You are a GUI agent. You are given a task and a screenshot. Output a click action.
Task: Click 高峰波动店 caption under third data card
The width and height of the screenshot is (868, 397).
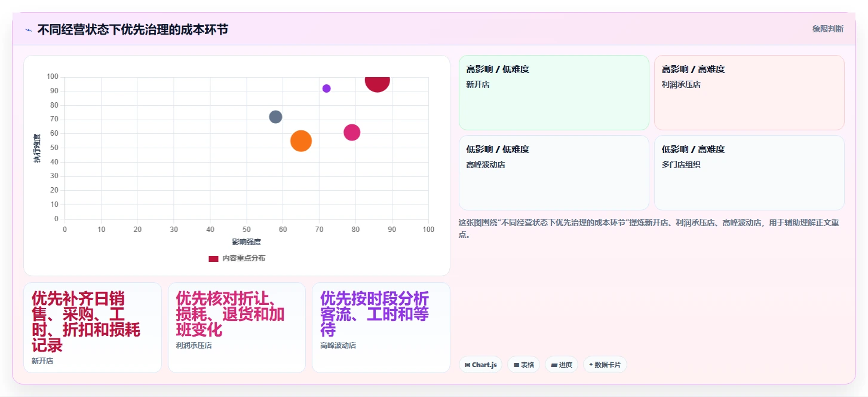point(338,346)
